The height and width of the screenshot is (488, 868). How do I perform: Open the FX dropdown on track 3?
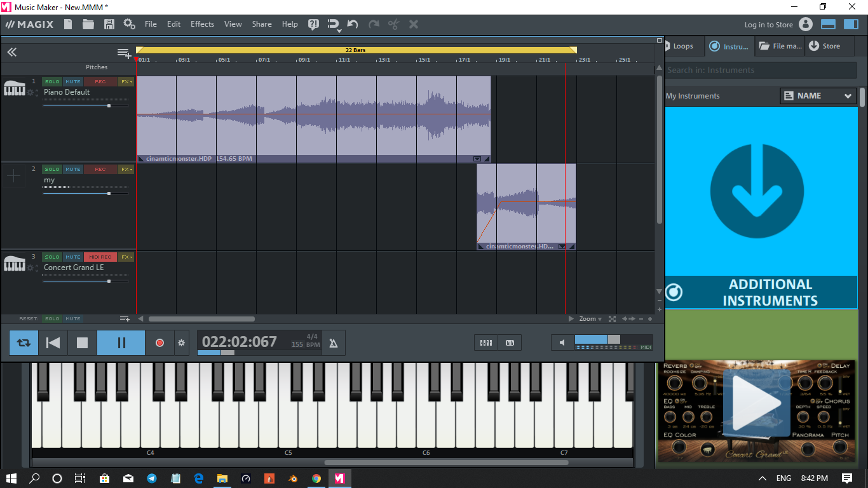click(x=126, y=257)
